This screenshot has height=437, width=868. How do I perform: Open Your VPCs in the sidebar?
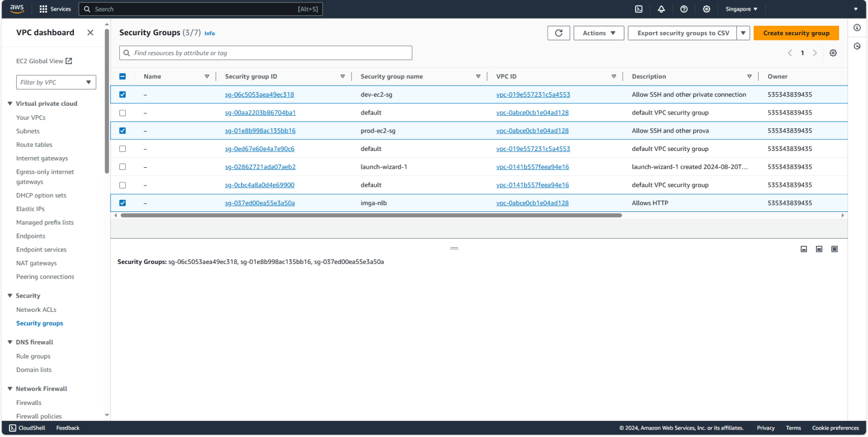click(x=31, y=118)
